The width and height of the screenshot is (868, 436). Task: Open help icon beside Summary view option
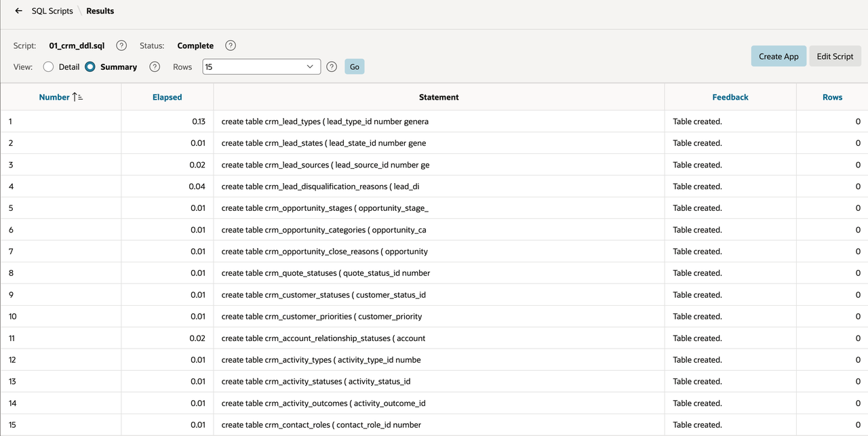tap(155, 66)
